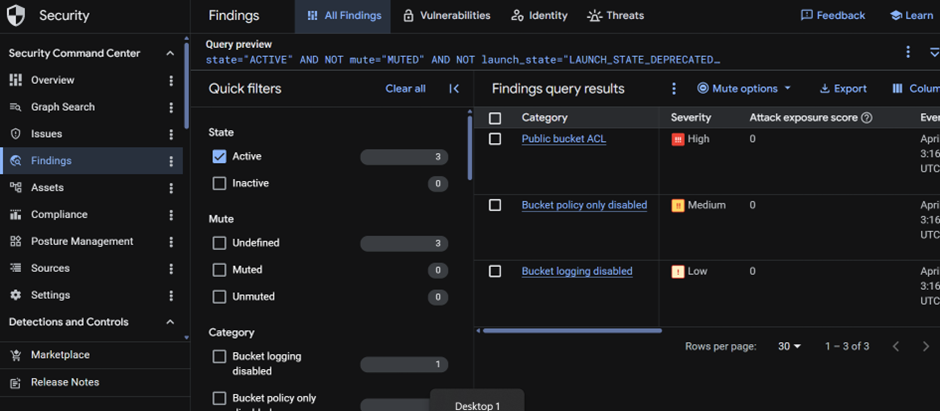Click the Assets icon in sidebar
The image size is (940, 411).
16,188
